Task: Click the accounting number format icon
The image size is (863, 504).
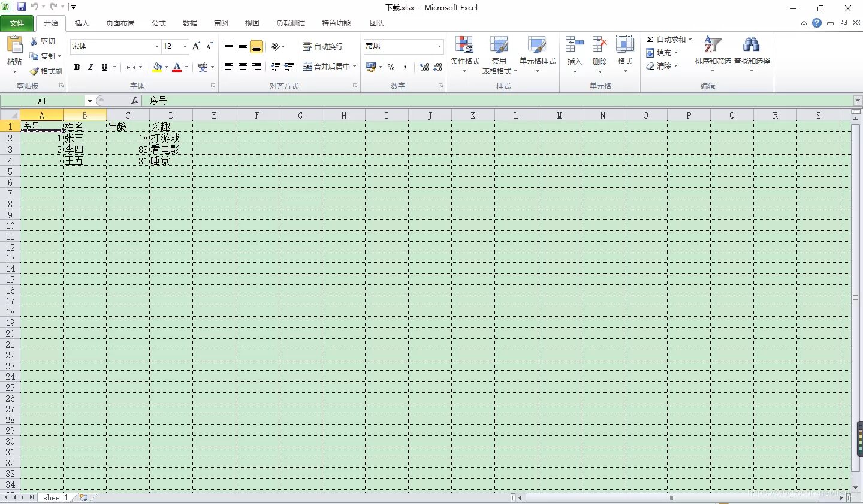Action: [x=371, y=67]
